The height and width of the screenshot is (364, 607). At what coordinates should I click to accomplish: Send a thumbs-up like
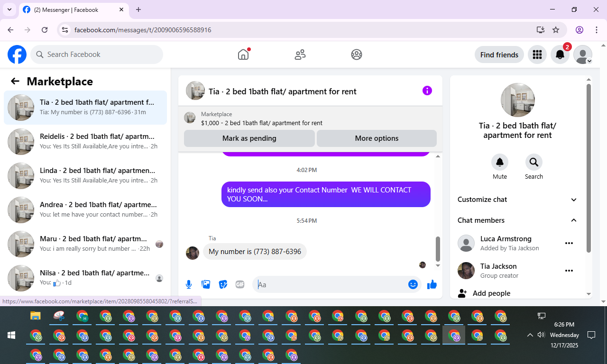(x=432, y=284)
